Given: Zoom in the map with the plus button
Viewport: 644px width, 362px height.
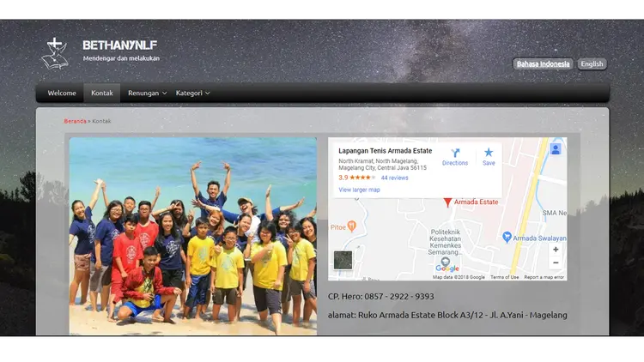Looking at the screenshot, I should click(556, 250).
